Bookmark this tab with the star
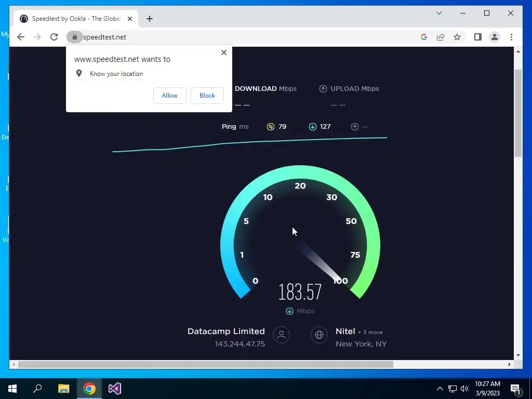The image size is (532, 399). pyautogui.click(x=457, y=37)
